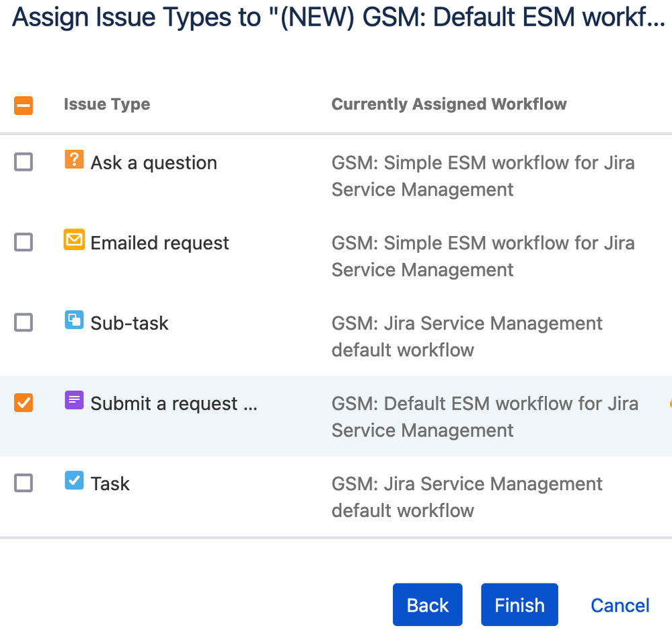Screen dimensions: 672x634
Task: Click the blue checkmark Task icon
Action: [x=74, y=480]
